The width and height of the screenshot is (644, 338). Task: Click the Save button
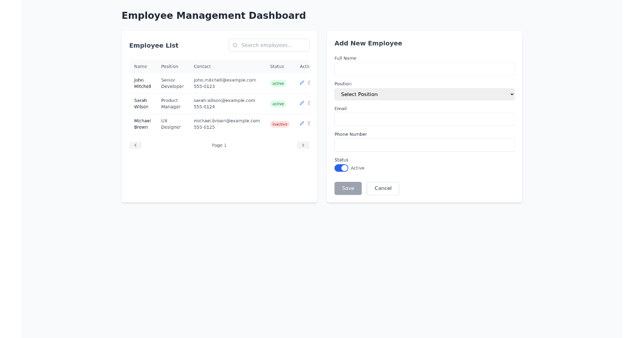pyautogui.click(x=348, y=188)
